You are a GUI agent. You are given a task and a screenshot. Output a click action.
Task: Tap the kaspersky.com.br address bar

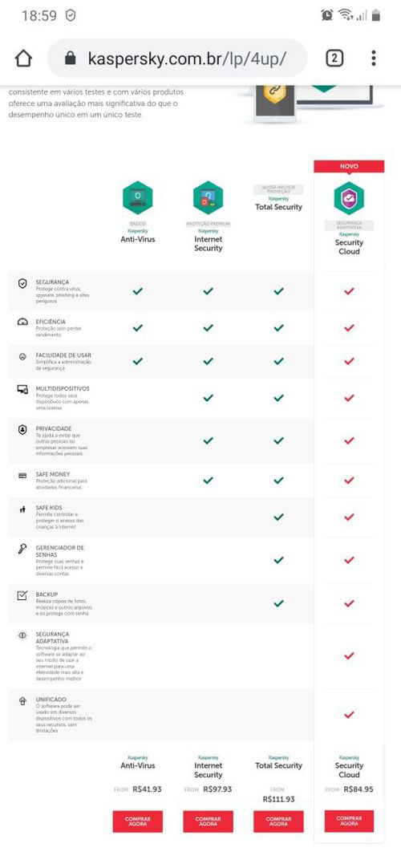(x=177, y=58)
